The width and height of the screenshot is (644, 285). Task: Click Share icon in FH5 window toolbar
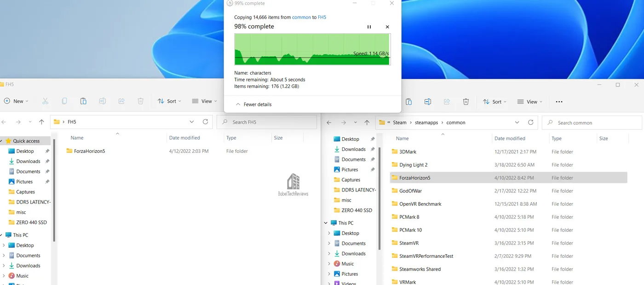121,101
